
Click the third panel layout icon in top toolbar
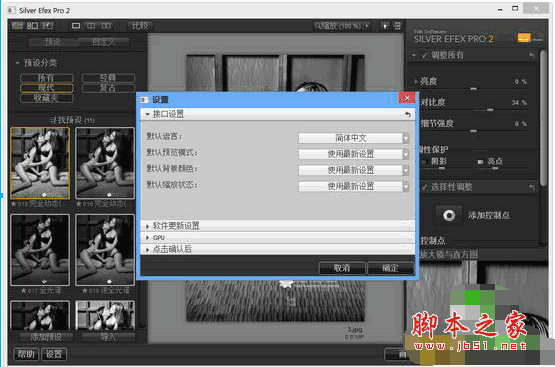(x=47, y=25)
